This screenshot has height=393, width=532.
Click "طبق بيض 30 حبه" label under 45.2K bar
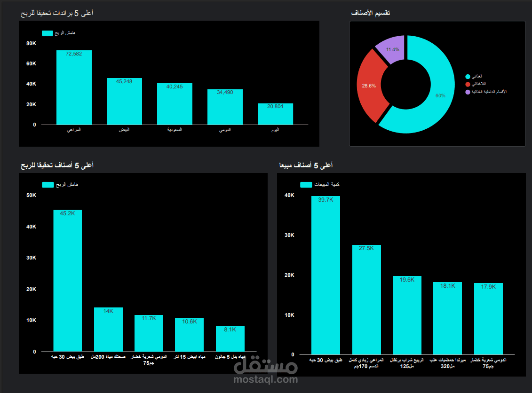(x=68, y=357)
